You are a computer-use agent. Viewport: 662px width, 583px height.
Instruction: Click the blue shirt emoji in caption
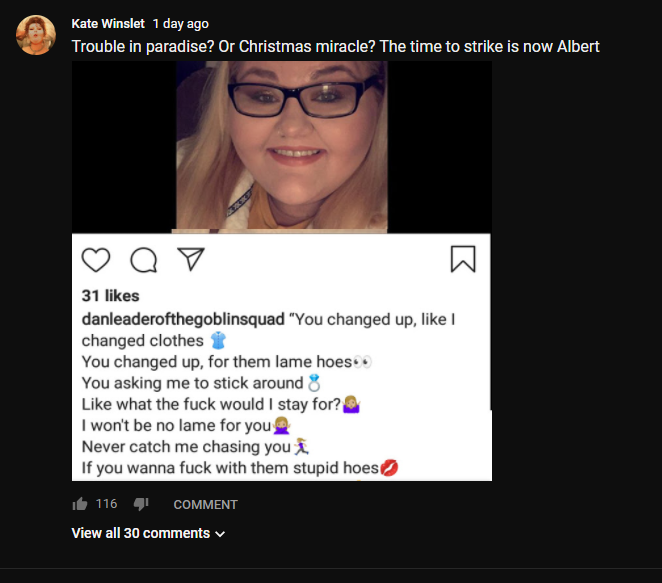[218, 340]
